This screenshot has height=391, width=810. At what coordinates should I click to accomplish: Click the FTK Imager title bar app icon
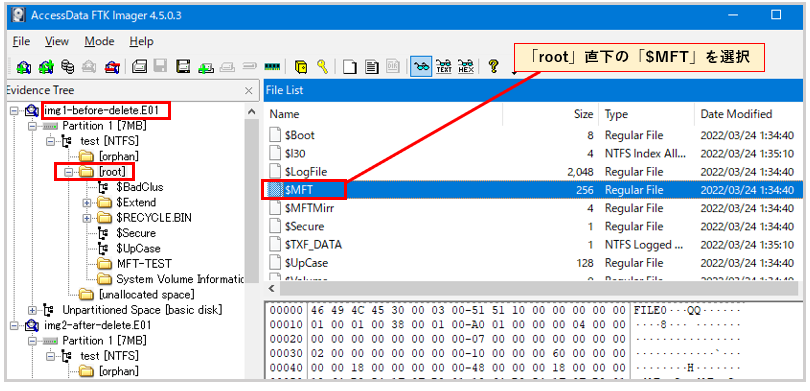coord(19,14)
